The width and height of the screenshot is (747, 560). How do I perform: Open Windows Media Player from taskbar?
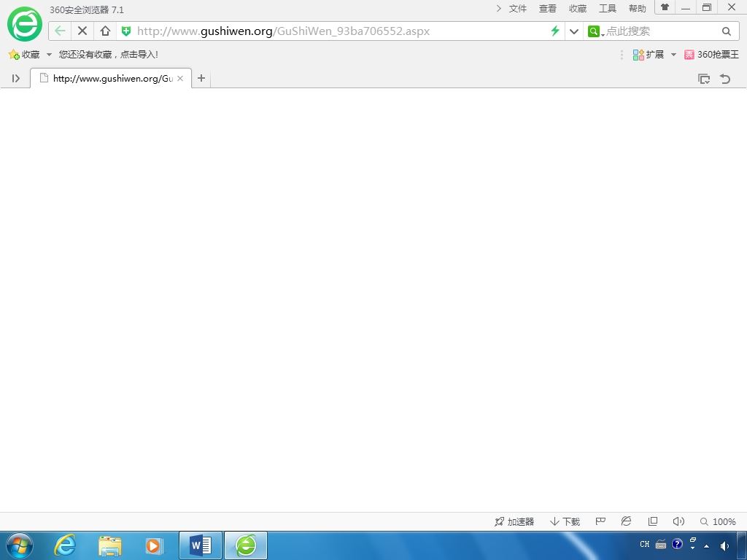154,545
